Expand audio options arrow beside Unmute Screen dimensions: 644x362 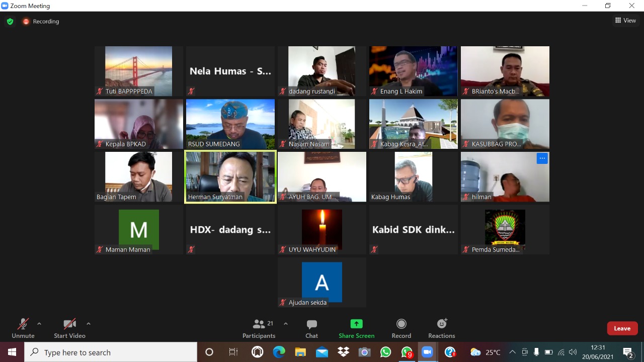point(39,324)
